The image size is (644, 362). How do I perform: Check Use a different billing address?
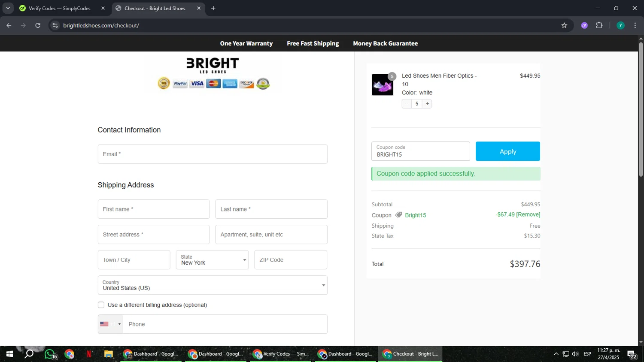pyautogui.click(x=101, y=305)
